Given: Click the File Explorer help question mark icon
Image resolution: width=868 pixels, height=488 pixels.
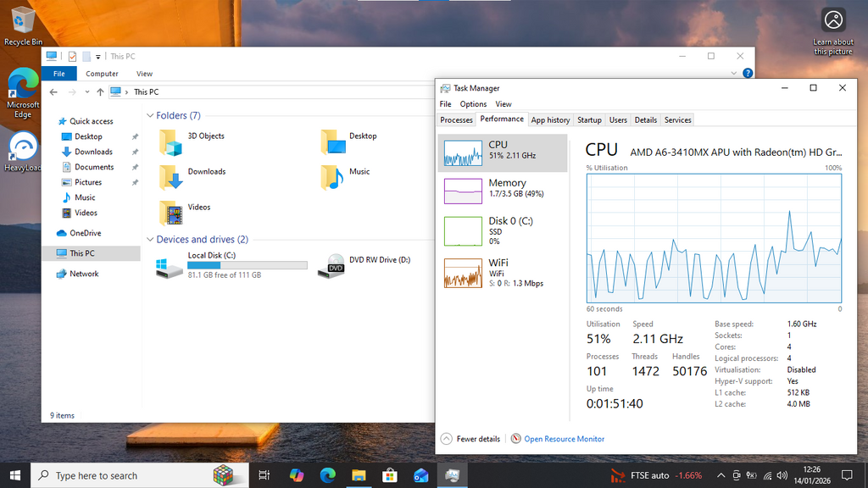Looking at the screenshot, I should (748, 74).
